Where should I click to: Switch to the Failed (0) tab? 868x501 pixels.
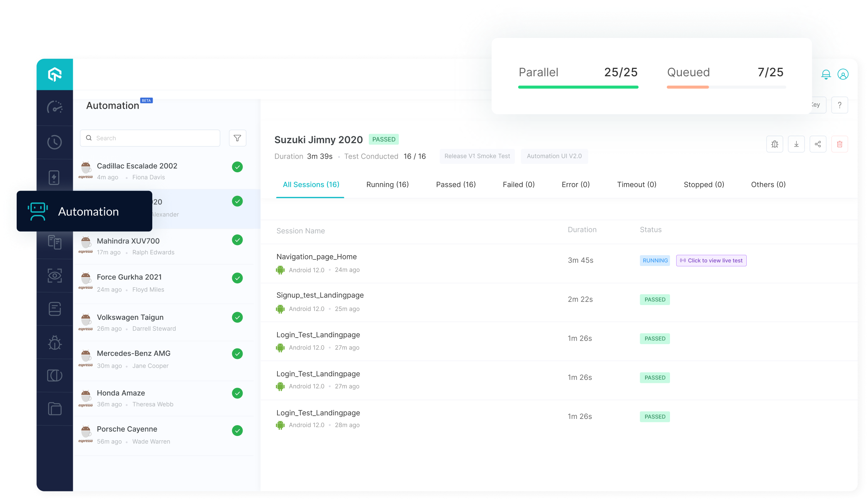[518, 185]
